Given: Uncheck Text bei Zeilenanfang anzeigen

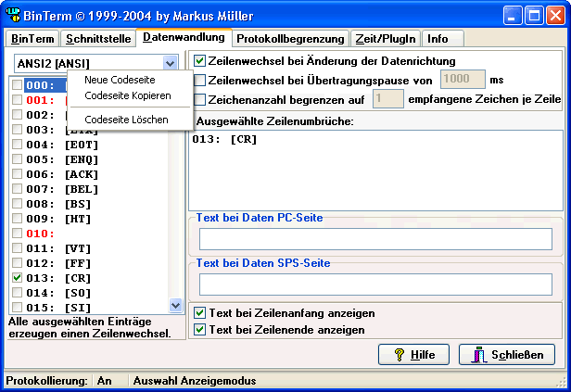Looking at the screenshot, I should click(x=198, y=312).
